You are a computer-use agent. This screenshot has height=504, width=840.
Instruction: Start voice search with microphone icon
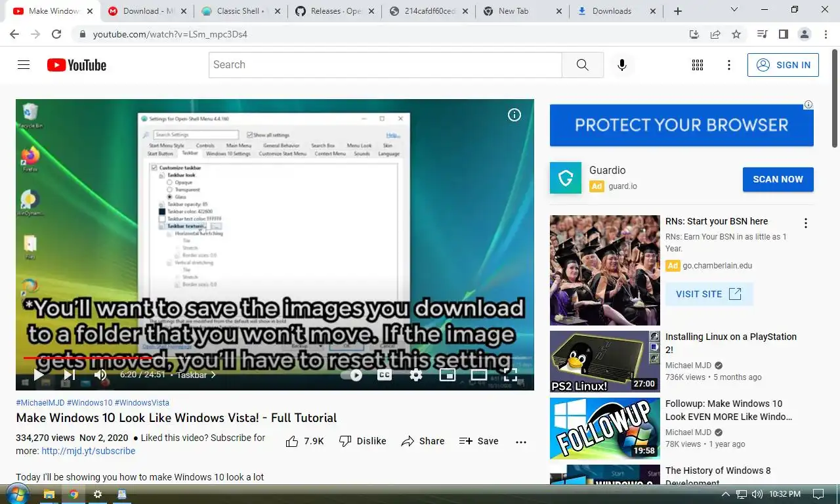621,65
